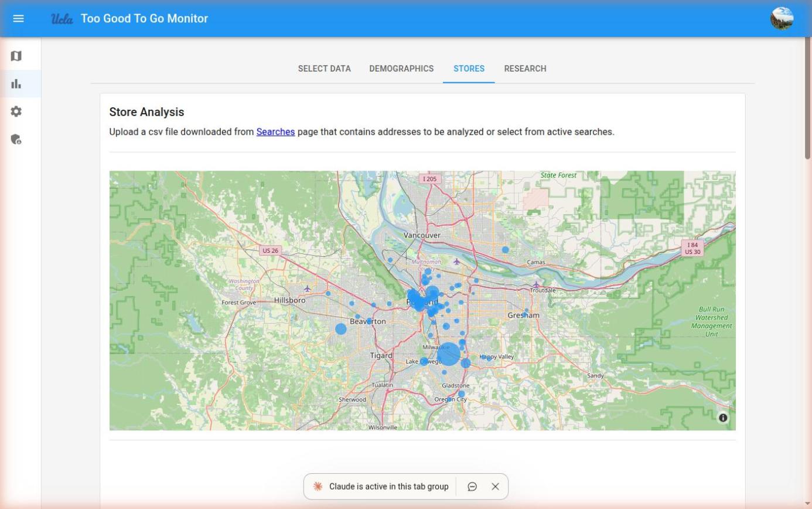Click the Tigard label on the map
The image size is (812, 509).
tap(381, 355)
